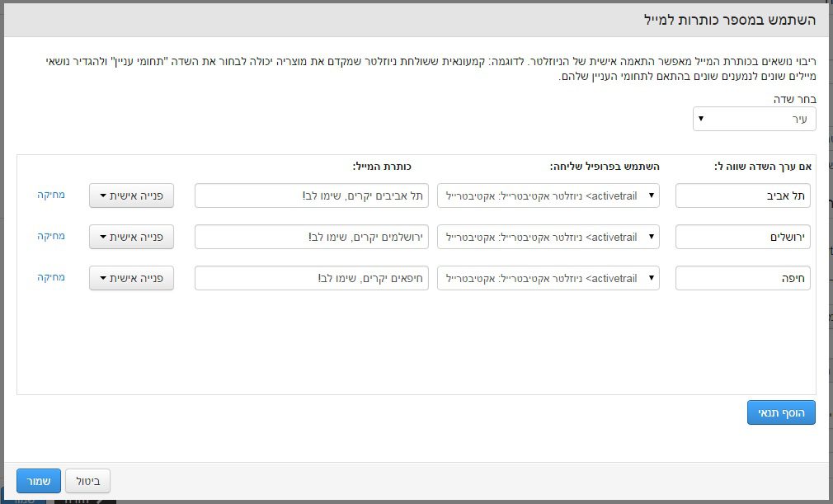Click the 'תל אביב' field value input
Image resolution: width=833 pixels, height=504 pixels.
coord(742,195)
